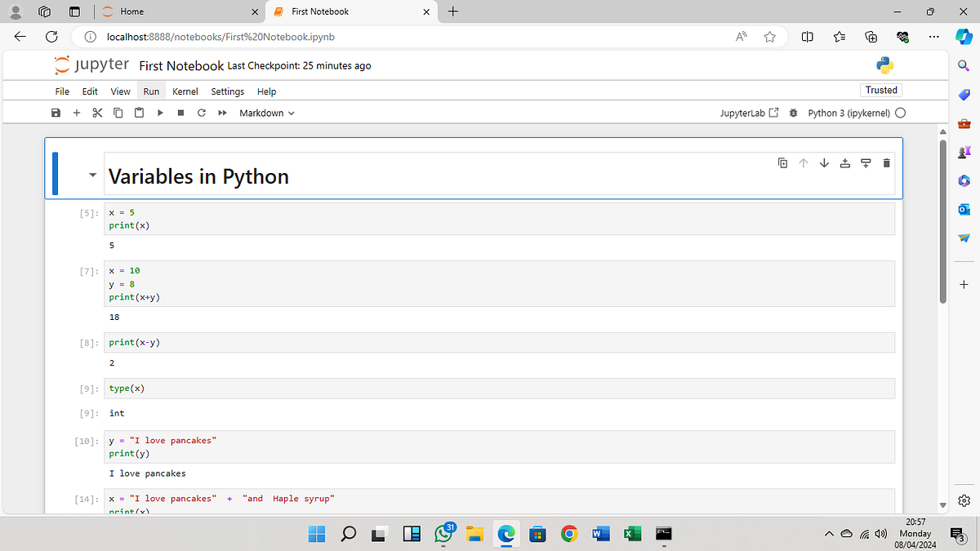Toggle favorites star in address bar
This screenshot has width=980, height=551.
(x=768, y=36)
